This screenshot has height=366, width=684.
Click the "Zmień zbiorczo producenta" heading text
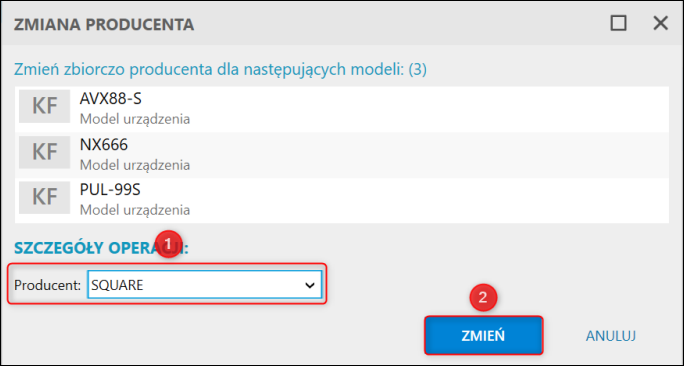[x=220, y=69]
